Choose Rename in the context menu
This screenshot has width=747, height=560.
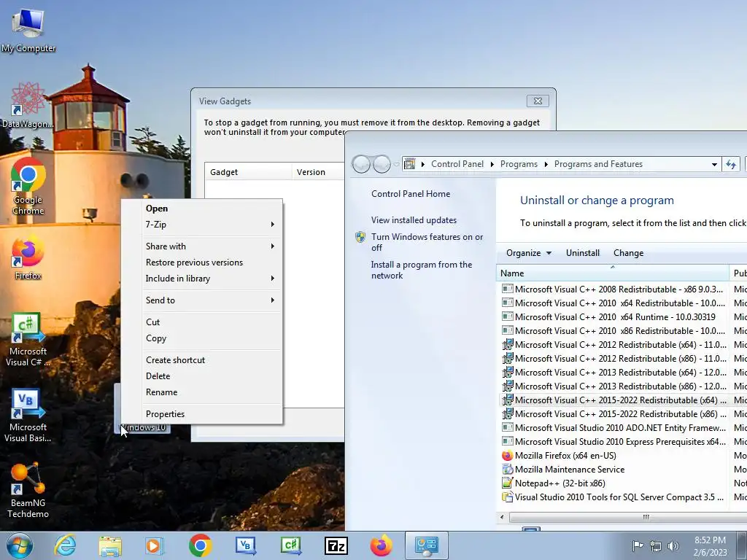[x=202, y=392]
